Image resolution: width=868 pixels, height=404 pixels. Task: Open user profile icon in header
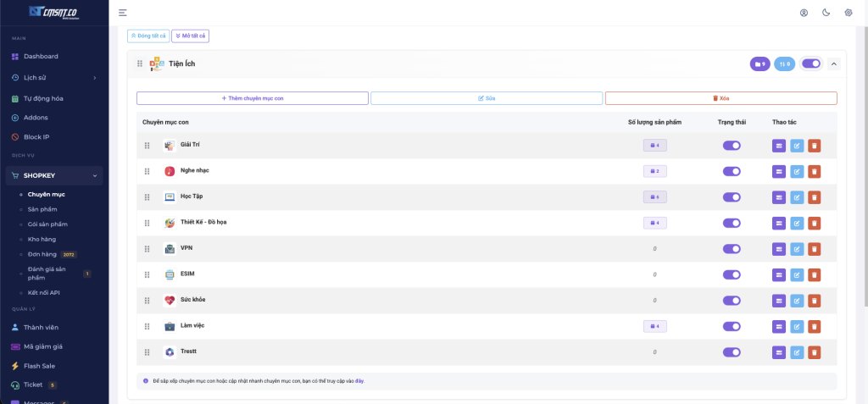pyautogui.click(x=804, y=13)
